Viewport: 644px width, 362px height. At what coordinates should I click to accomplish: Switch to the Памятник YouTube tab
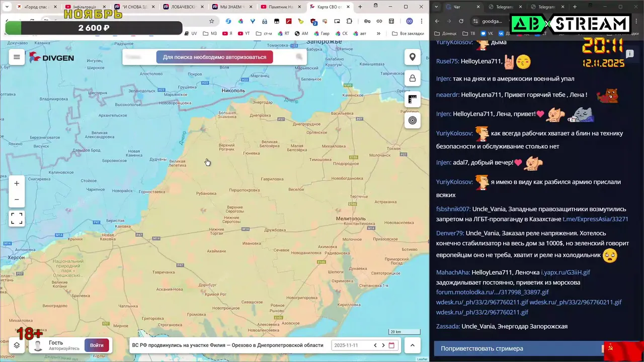coord(281,7)
